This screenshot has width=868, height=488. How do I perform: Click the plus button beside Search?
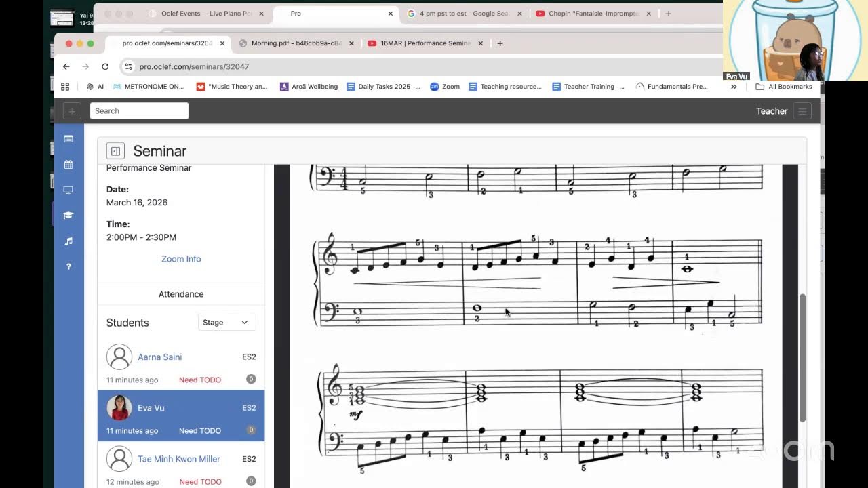tap(72, 111)
